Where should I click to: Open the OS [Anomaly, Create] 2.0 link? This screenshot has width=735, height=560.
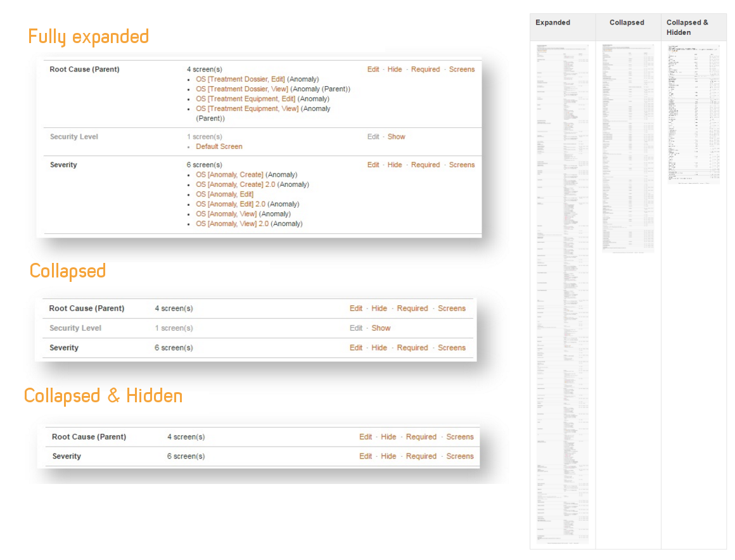click(235, 184)
